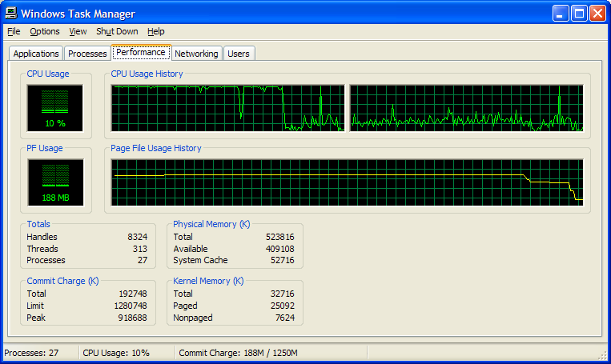This screenshot has height=364, width=611.
Task: Click the Handles label in Totals
Action: pos(42,237)
